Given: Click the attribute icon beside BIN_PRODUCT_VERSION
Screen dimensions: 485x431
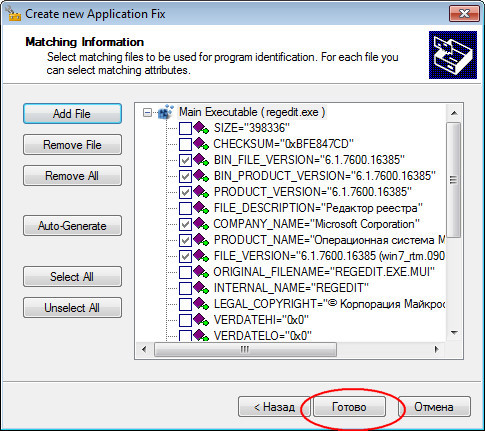Looking at the screenshot, I should click(201, 176).
